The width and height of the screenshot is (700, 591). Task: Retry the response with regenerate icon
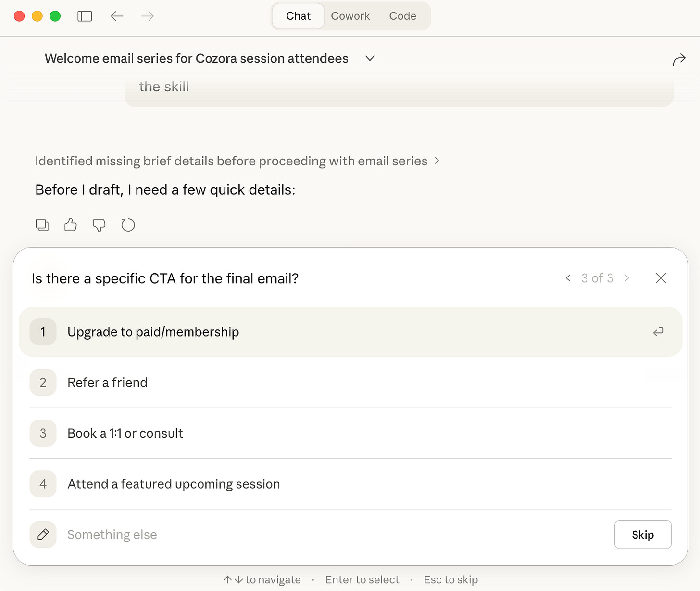click(x=128, y=225)
